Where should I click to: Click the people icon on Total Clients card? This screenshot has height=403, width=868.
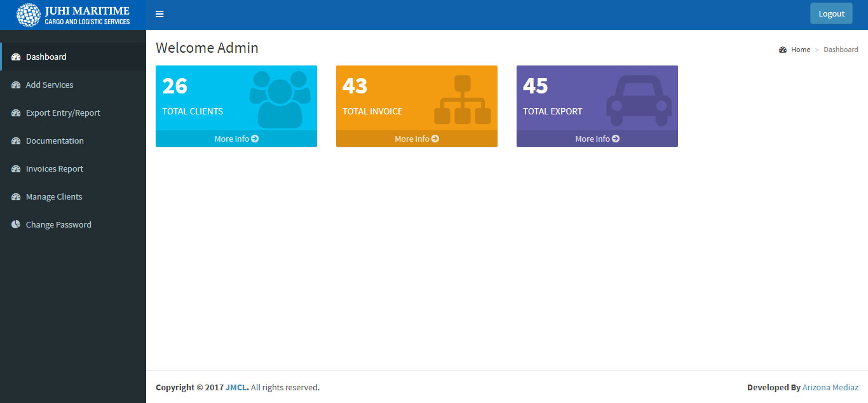(x=280, y=99)
